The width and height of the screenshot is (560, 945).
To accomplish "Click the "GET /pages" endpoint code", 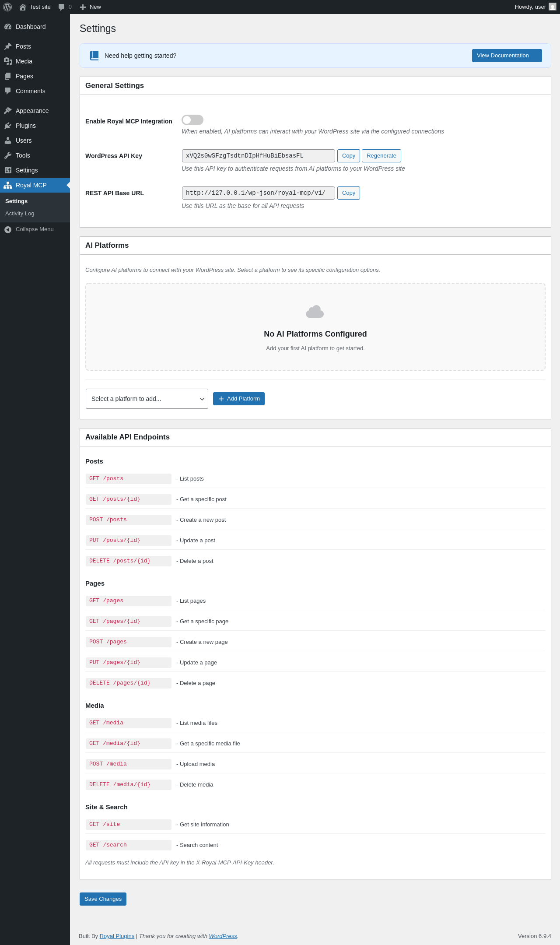I will (129, 601).
